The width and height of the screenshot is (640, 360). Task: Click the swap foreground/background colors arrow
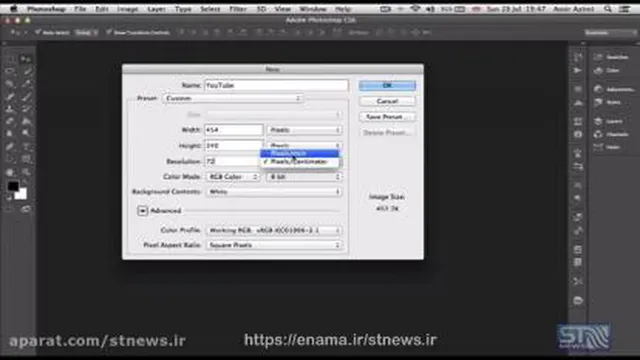click(x=25, y=183)
